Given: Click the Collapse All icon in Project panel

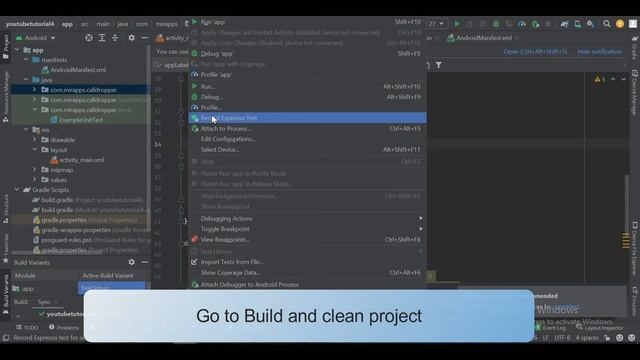Looking at the screenshot, I should pos(115,38).
